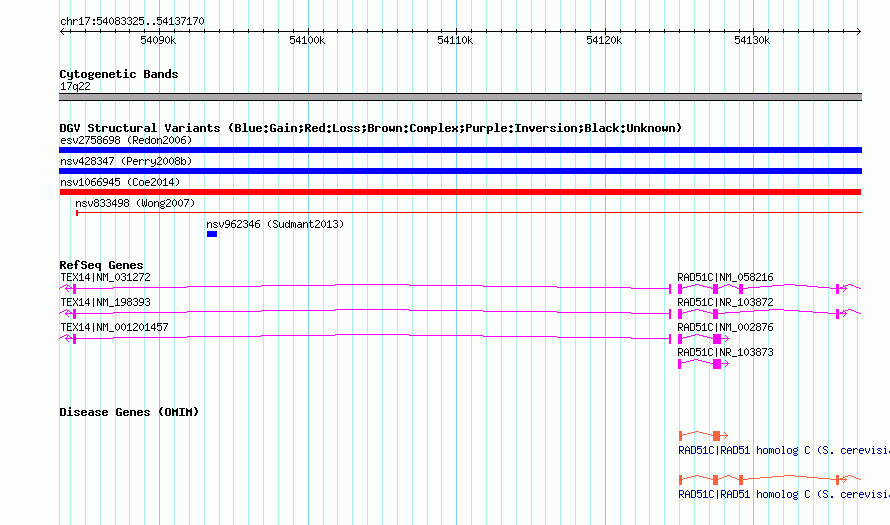Click the 54110k ruler tick label

tap(455, 40)
